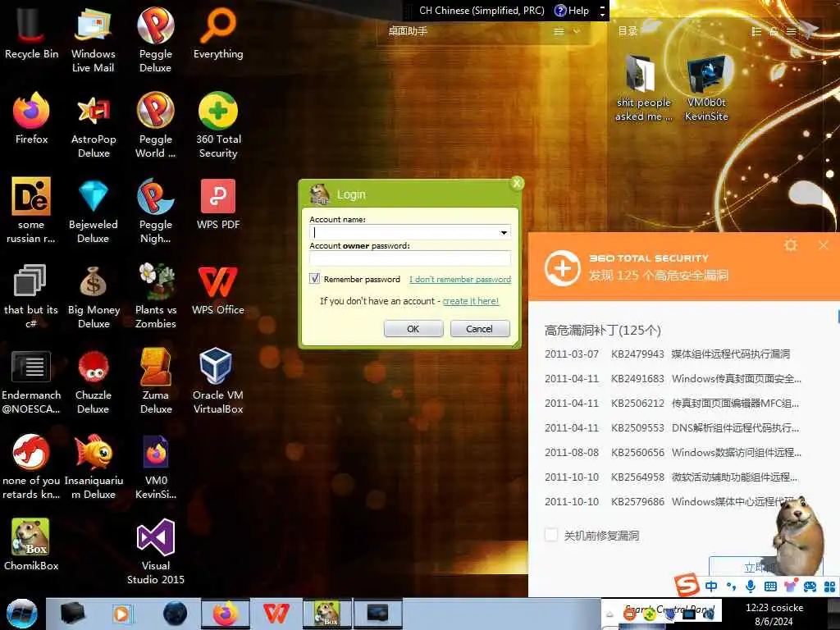Expand the Account name dropdown arrow
This screenshot has height=630, width=840.
coord(504,232)
